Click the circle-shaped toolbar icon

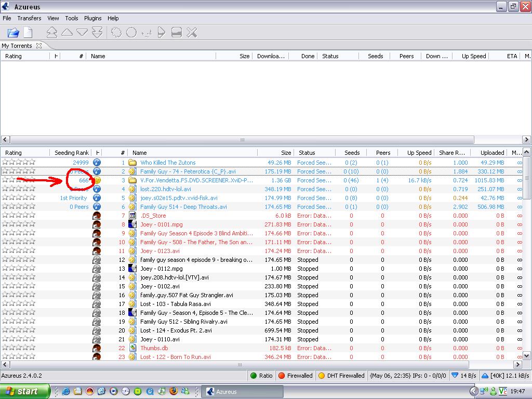[131, 33]
